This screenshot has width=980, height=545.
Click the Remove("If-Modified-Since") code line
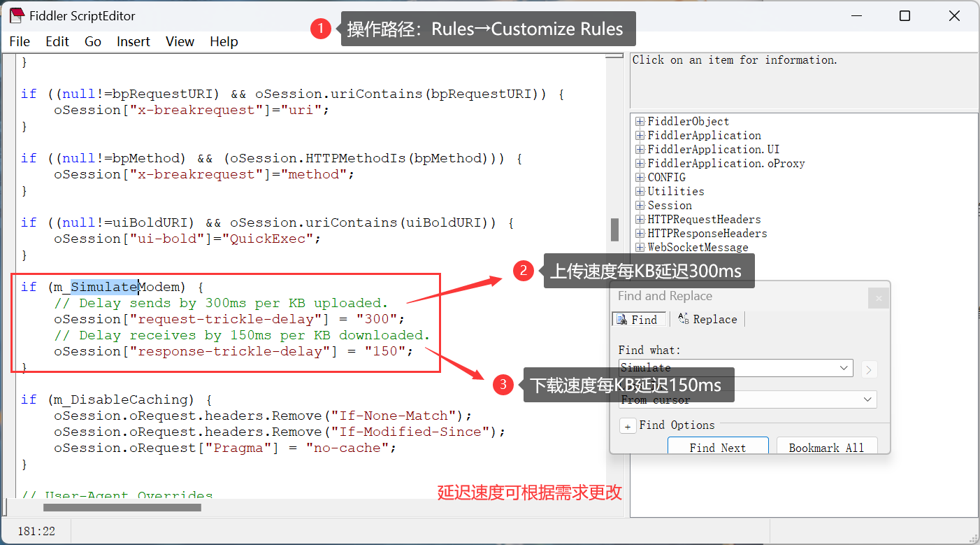click(280, 432)
